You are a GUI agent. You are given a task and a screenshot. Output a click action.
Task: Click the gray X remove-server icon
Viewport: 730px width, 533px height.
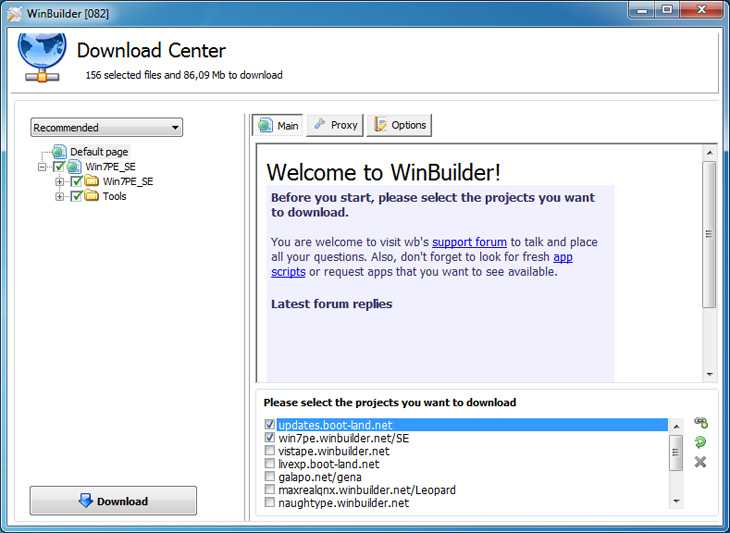point(700,462)
